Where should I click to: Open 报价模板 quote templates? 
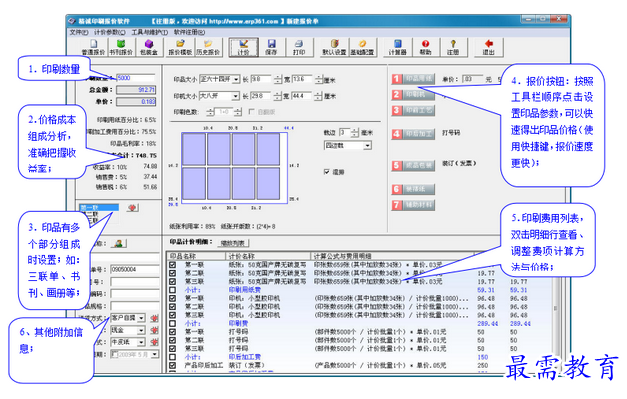click(180, 47)
